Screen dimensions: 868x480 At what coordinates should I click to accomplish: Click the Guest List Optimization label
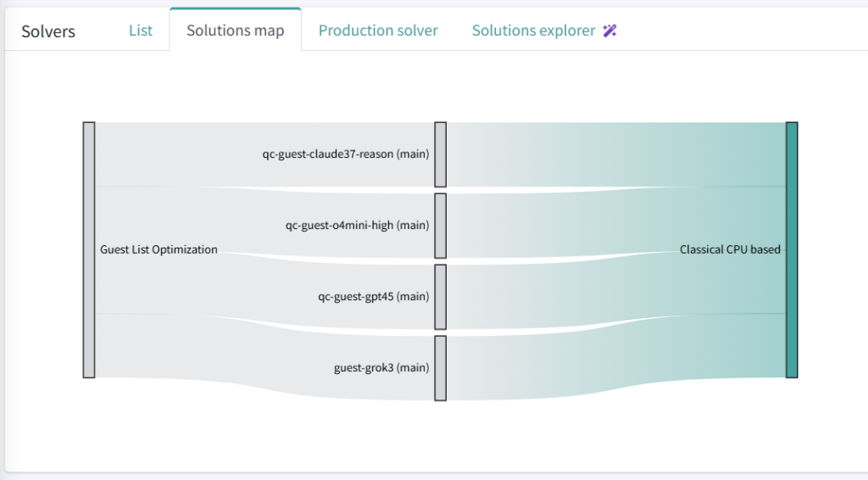point(159,249)
